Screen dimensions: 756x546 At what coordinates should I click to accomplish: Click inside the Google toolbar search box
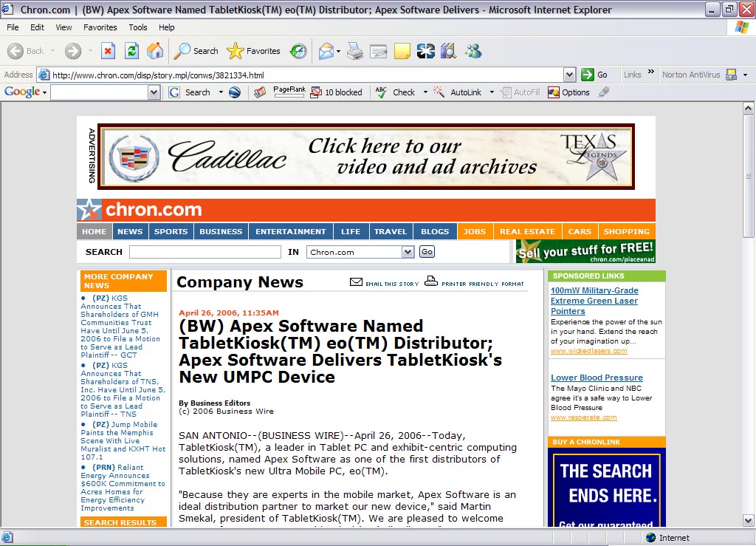point(100,92)
